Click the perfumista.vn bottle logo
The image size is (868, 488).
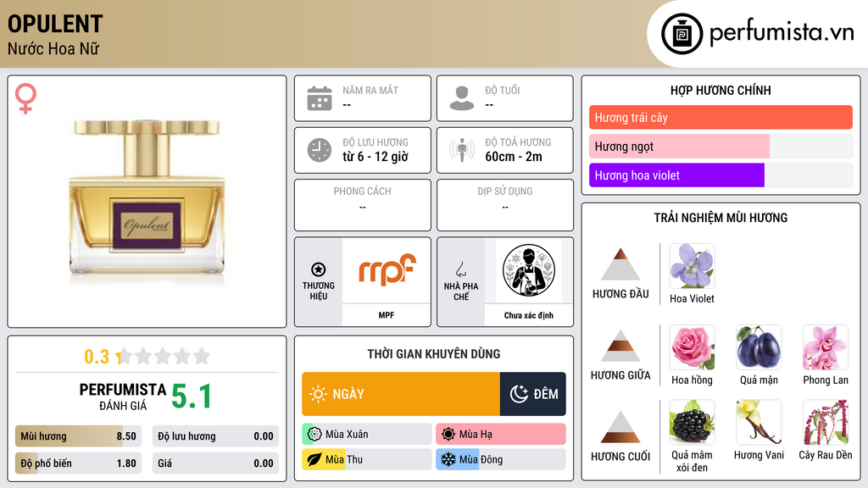click(682, 34)
